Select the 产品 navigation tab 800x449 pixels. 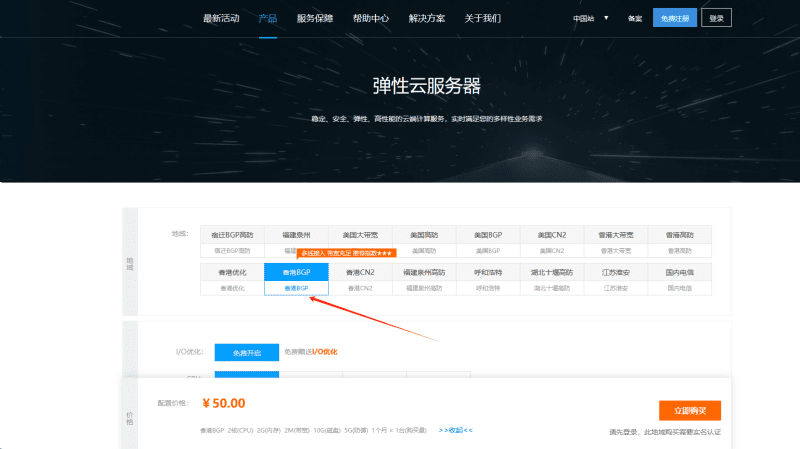(267, 18)
